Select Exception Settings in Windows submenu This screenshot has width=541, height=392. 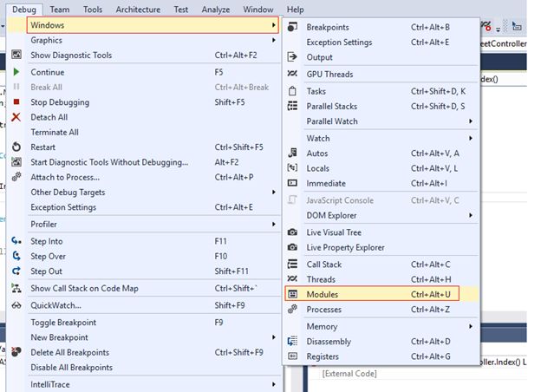pos(340,42)
